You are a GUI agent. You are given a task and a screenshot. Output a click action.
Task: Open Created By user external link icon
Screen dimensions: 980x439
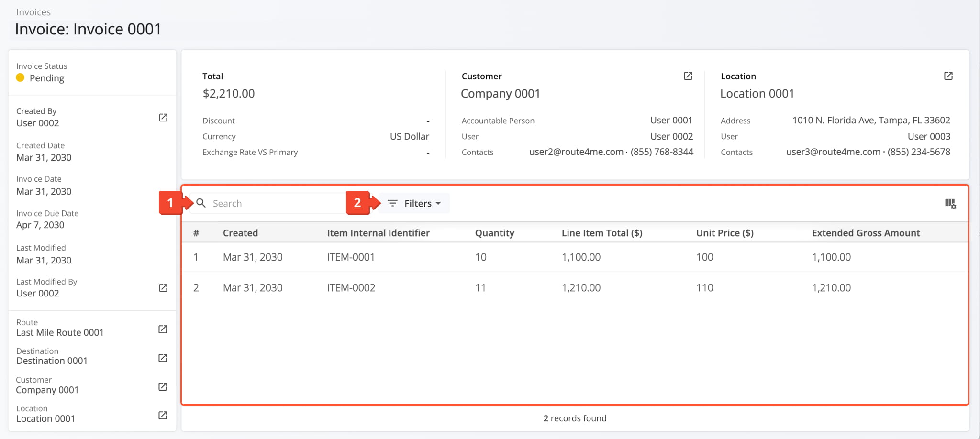point(163,118)
